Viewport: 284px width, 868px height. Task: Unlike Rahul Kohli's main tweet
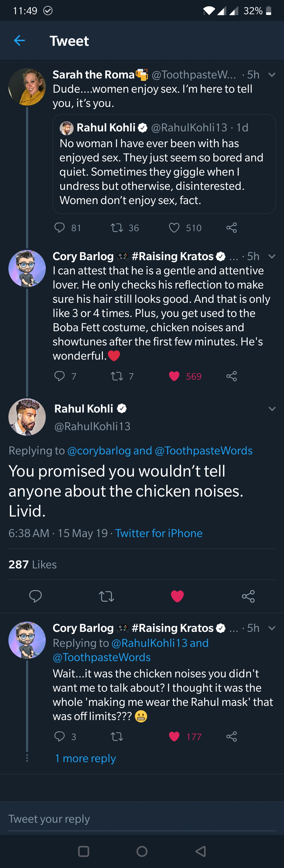(177, 596)
